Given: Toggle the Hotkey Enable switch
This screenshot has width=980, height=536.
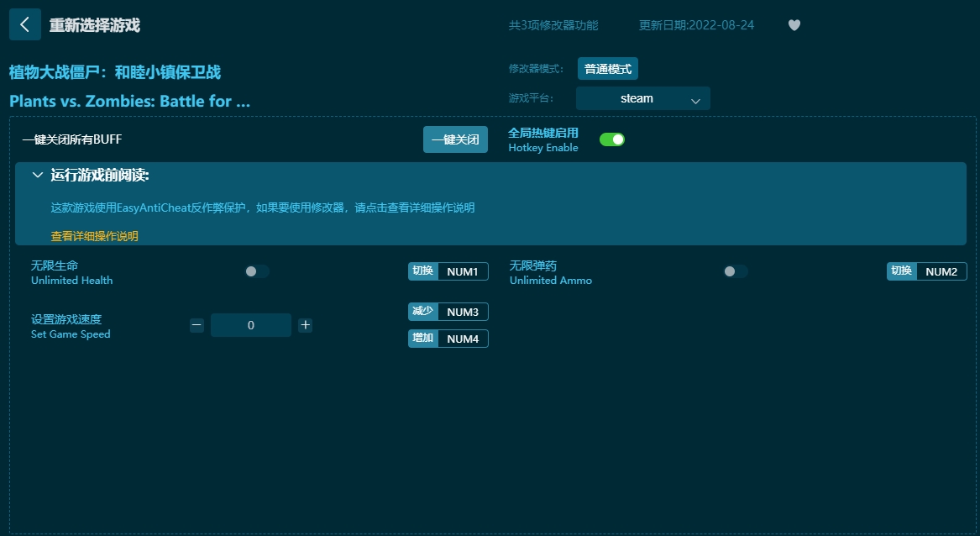Looking at the screenshot, I should pos(611,139).
